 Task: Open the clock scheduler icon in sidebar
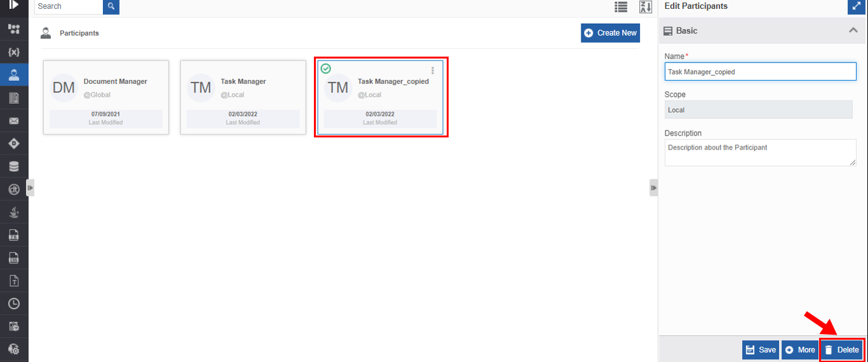13,304
